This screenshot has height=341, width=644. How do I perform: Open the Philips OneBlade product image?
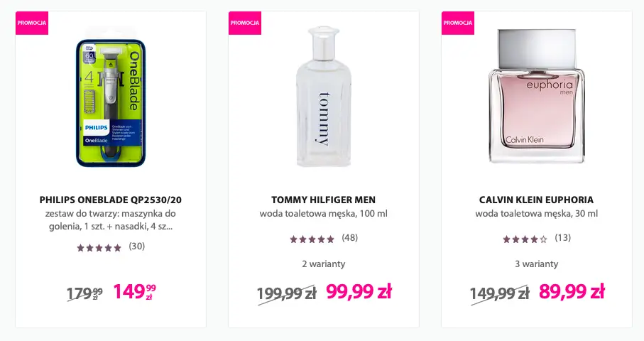(110, 102)
